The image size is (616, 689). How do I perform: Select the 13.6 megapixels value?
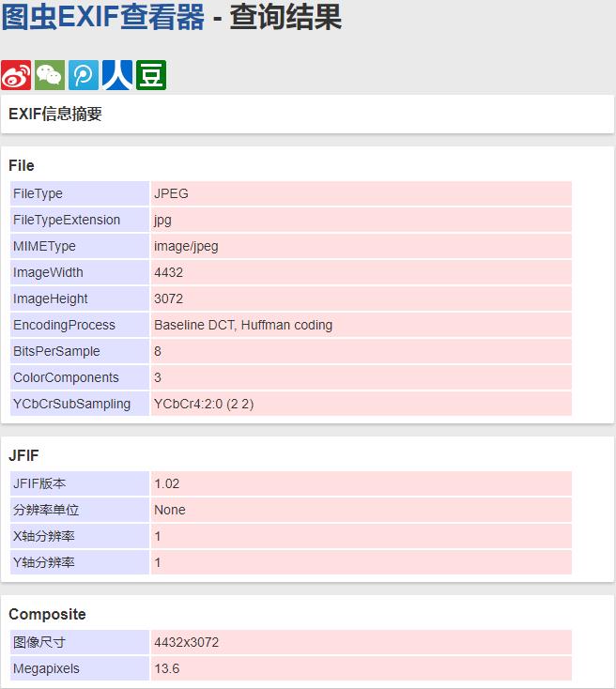point(361,668)
